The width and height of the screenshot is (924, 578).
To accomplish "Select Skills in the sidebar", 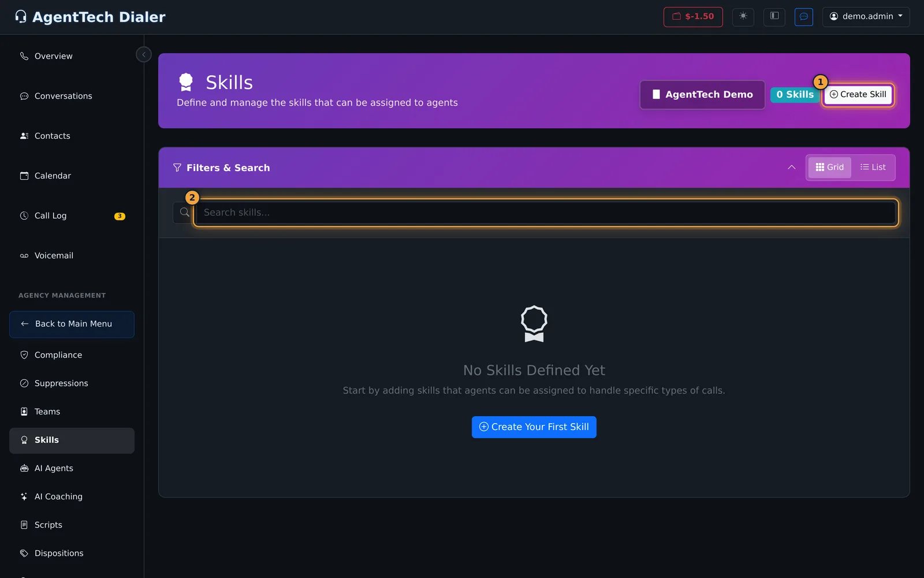I will [x=72, y=440].
